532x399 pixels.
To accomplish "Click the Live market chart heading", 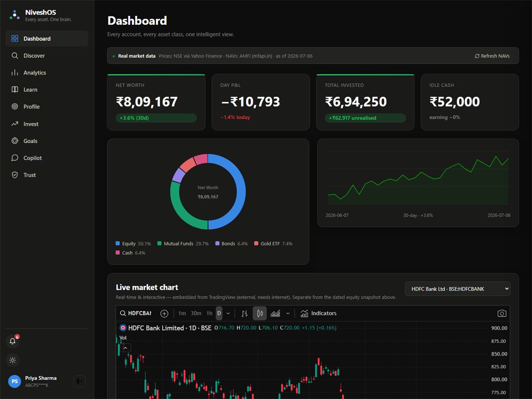I will tap(147, 287).
